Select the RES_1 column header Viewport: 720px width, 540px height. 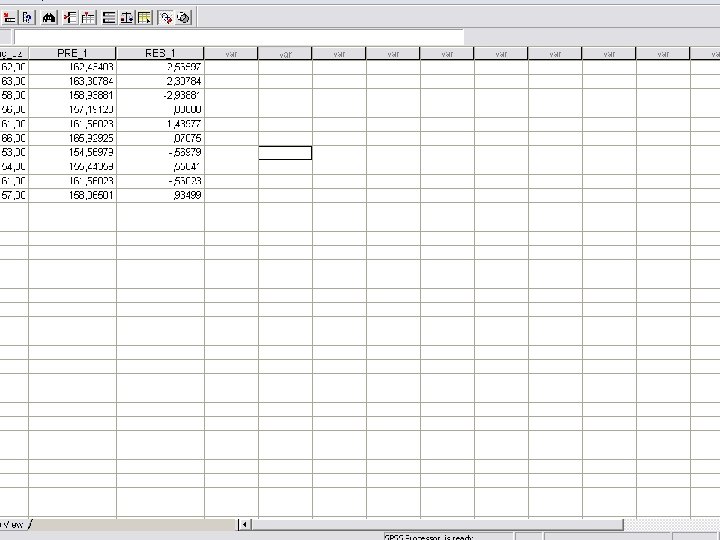(160, 53)
